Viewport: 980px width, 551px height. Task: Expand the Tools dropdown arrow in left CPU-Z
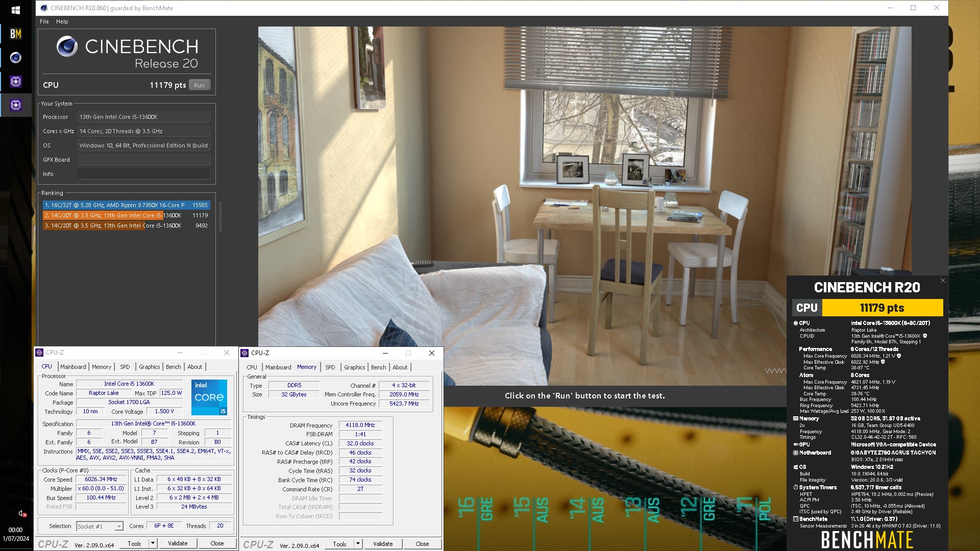click(x=152, y=544)
